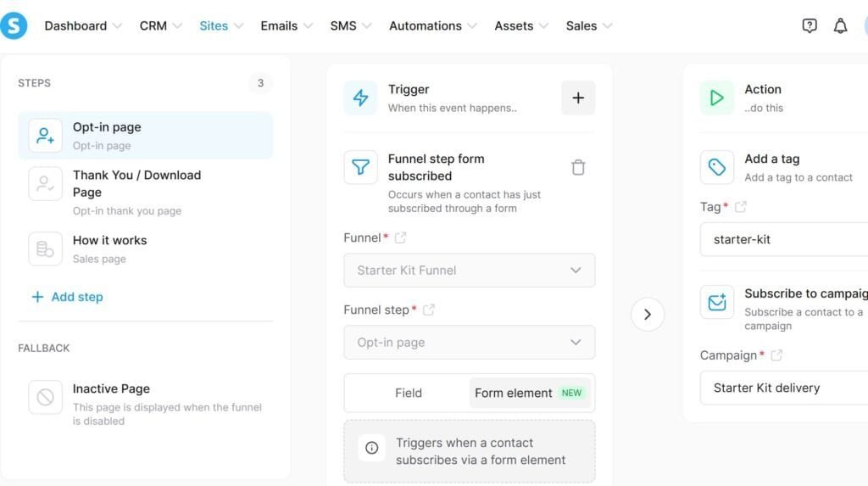This screenshot has height=486, width=868.
Task: Click the Thank You page user-check icon
Action: point(46,183)
